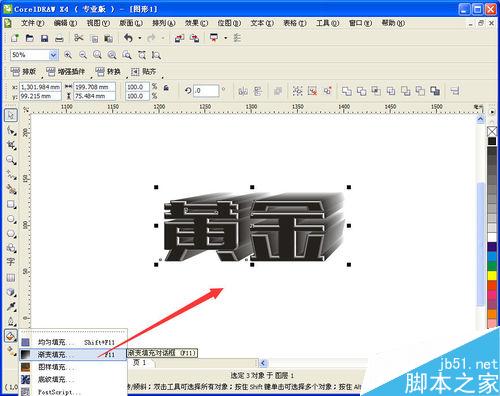
Task: Choose 图样填充 from the fill flyout
Action: 73,367
